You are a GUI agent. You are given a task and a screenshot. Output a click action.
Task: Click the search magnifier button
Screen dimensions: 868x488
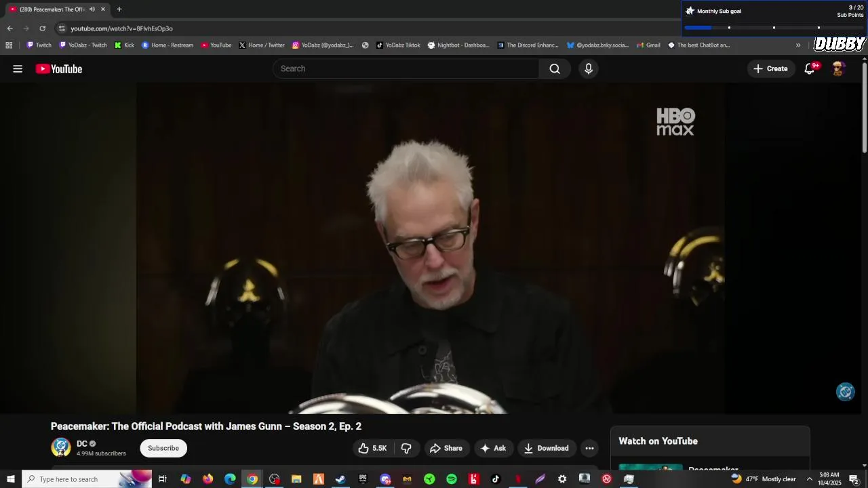click(555, 68)
